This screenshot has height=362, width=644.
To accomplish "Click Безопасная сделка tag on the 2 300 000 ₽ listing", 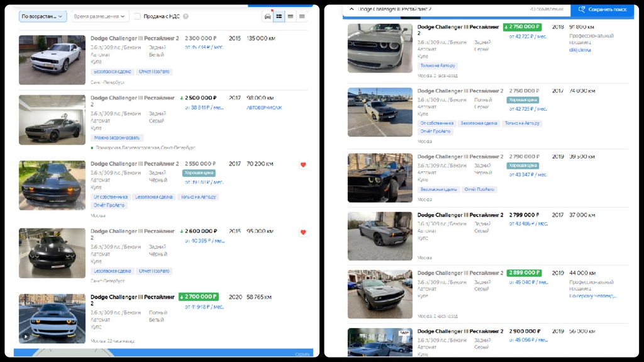I will click(x=112, y=72).
